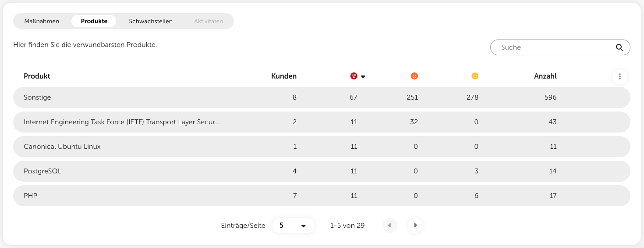Viewport: 644px width, 248px height.
Task: Click the orange sad face severity icon
Action: pos(414,76)
